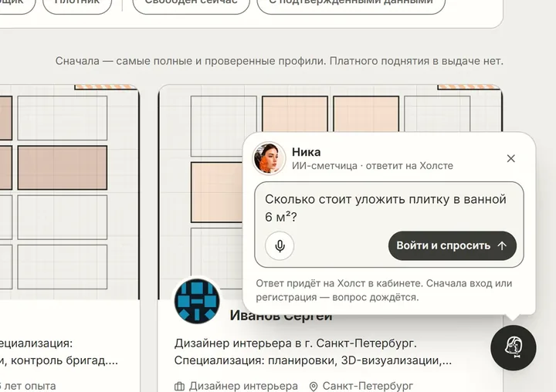Image resolution: width=556 pixels, height=392 pixels.
Task: Click the Ника assistant name heading
Action: coord(306,152)
